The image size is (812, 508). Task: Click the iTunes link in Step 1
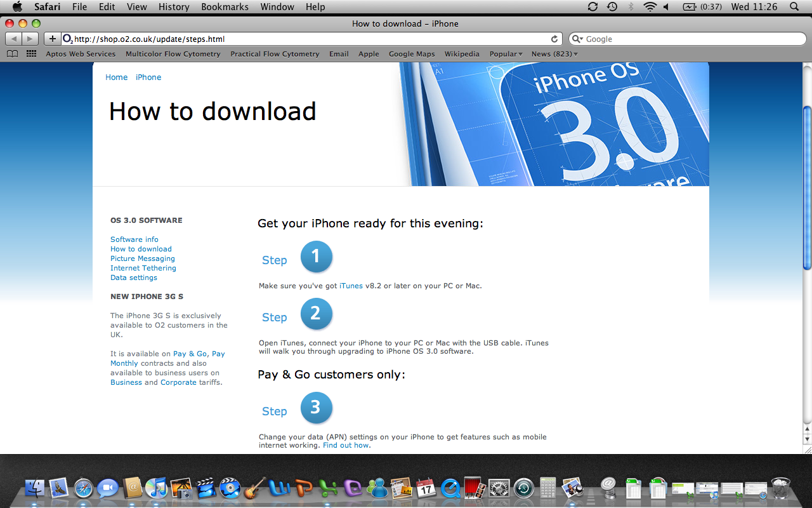(x=351, y=286)
